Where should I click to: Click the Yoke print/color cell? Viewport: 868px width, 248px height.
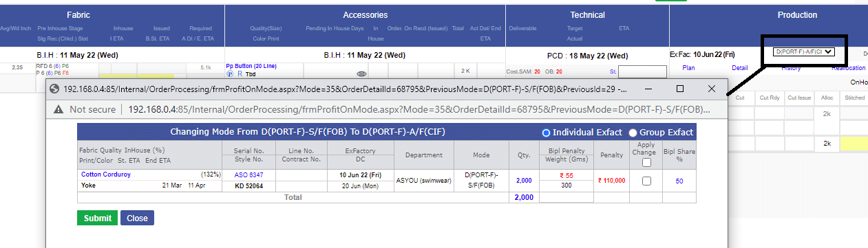click(x=88, y=185)
